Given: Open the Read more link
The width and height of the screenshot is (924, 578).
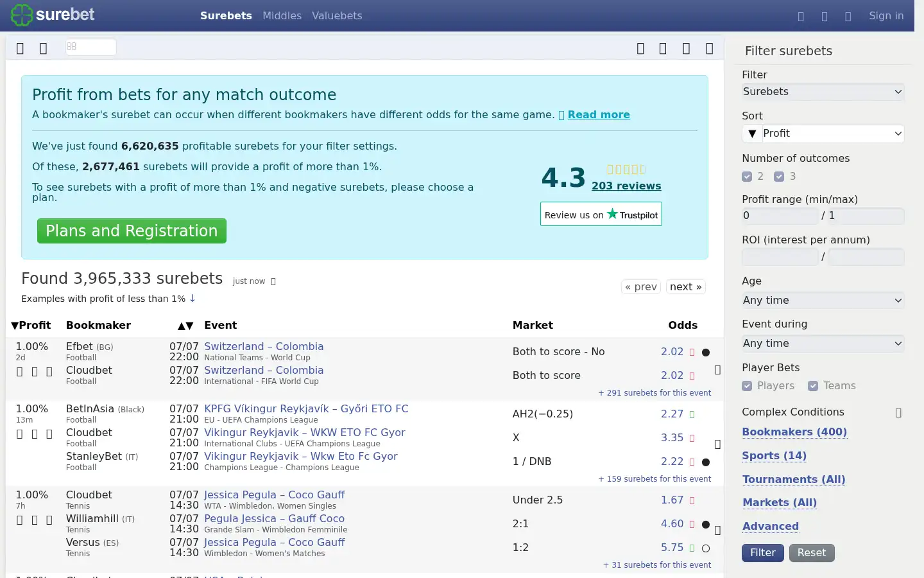Looking at the screenshot, I should tap(599, 115).
